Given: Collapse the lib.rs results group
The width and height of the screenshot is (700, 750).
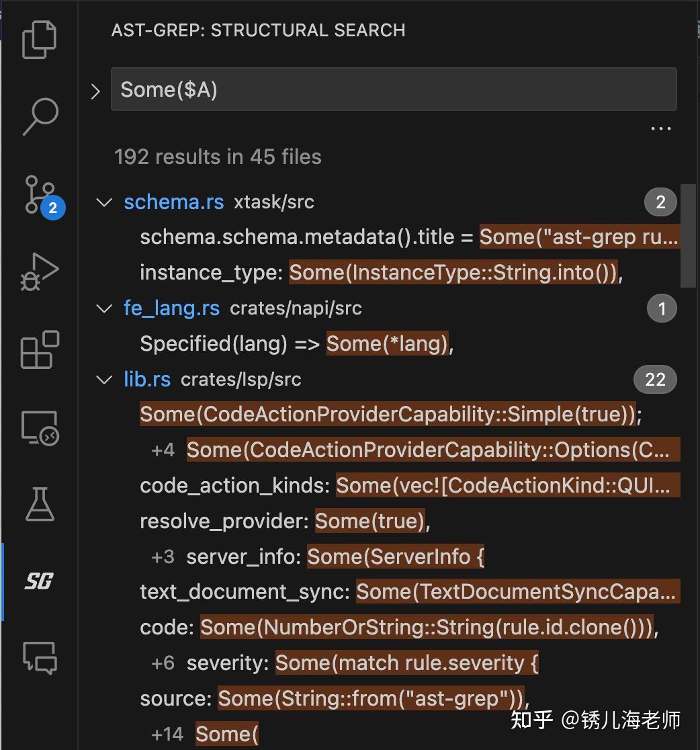Looking at the screenshot, I should [103, 379].
